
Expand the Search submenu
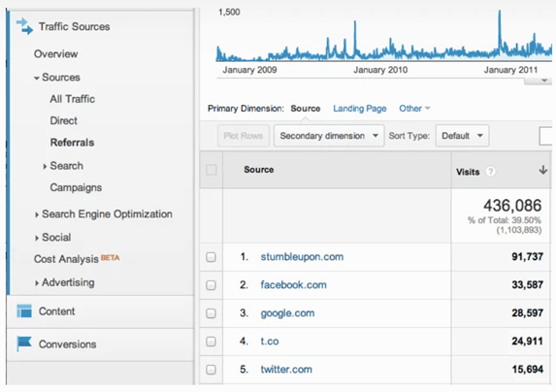coord(45,166)
